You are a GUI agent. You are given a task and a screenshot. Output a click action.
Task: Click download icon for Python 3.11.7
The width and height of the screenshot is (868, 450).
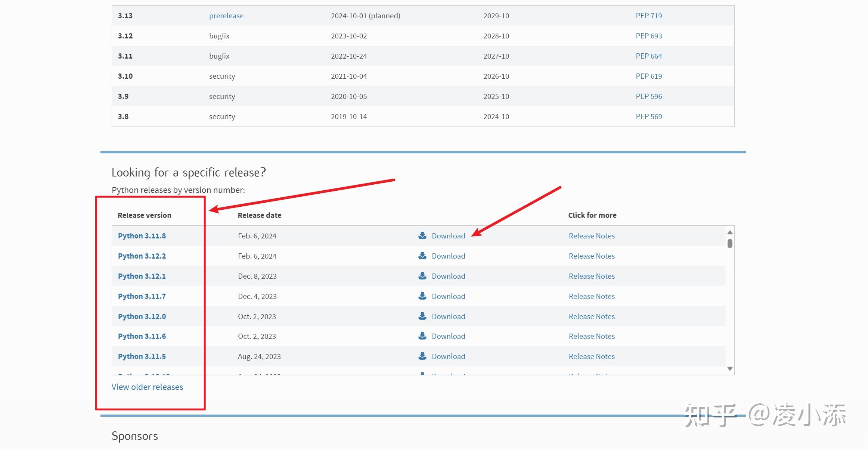[422, 296]
